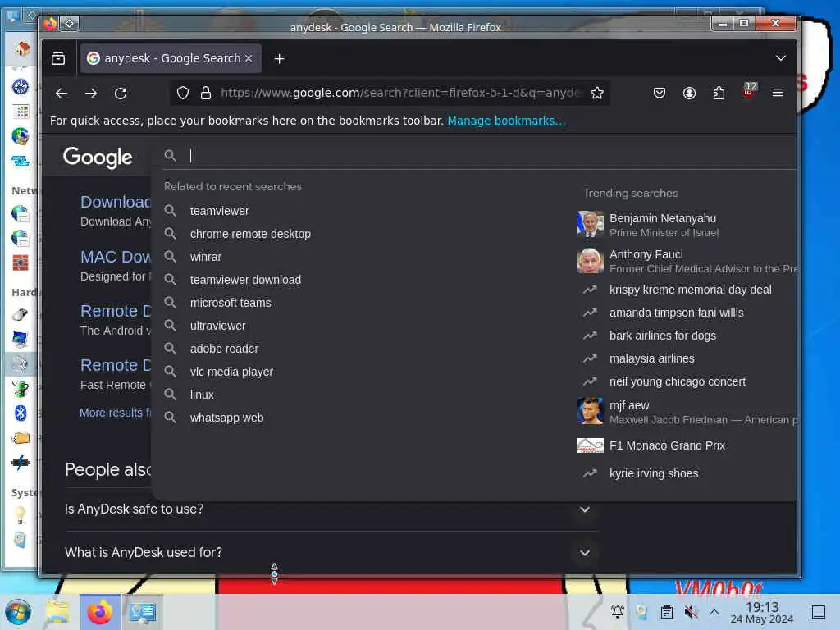Click the Firefox back arrow button
The height and width of the screenshot is (630, 840).
click(x=62, y=94)
